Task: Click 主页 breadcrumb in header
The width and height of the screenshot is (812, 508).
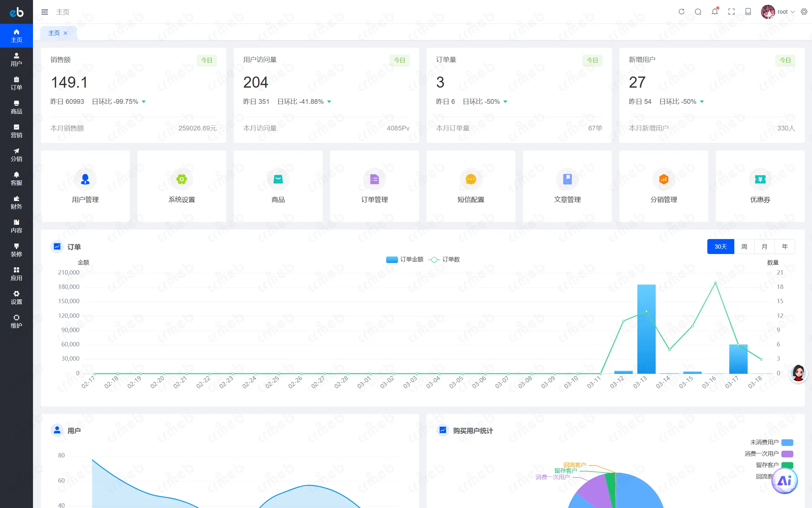Action: click(63, 12)
